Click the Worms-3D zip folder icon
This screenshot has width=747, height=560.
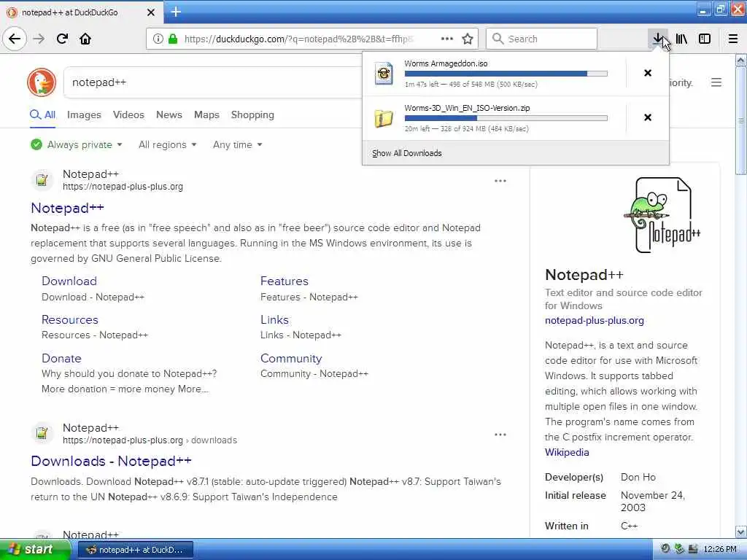click(x=384, y=118)
